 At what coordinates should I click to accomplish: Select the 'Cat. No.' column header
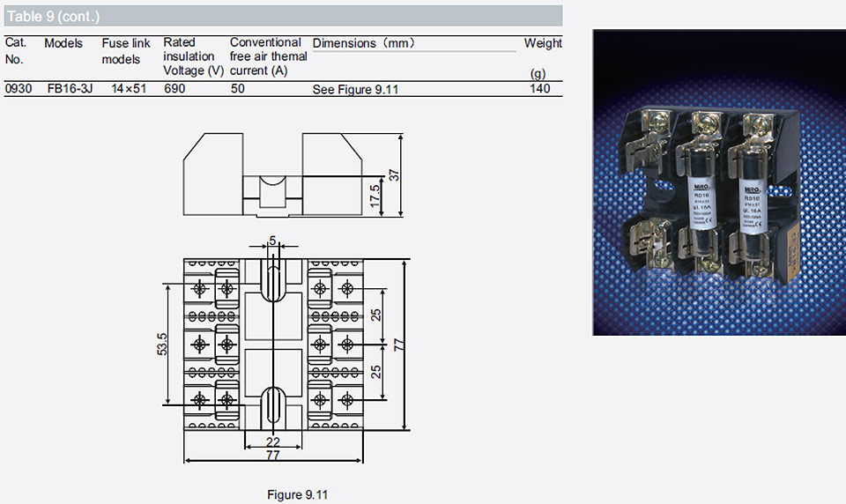[16, 51]
